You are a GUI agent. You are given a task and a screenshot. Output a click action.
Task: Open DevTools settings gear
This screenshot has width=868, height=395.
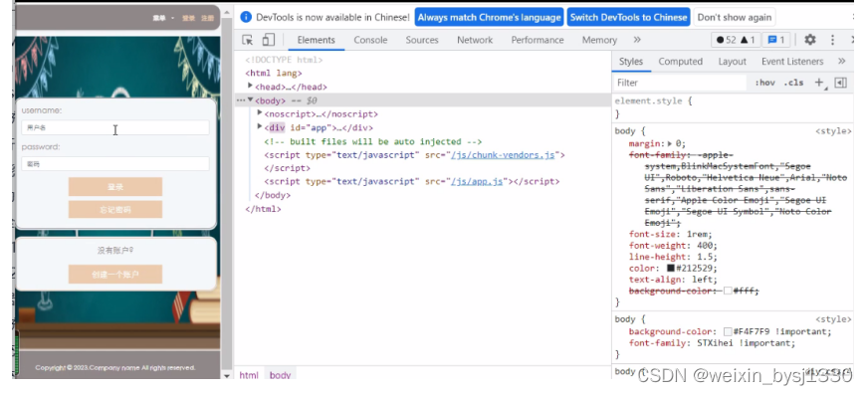pyautogui.click(x=810, y=40)
